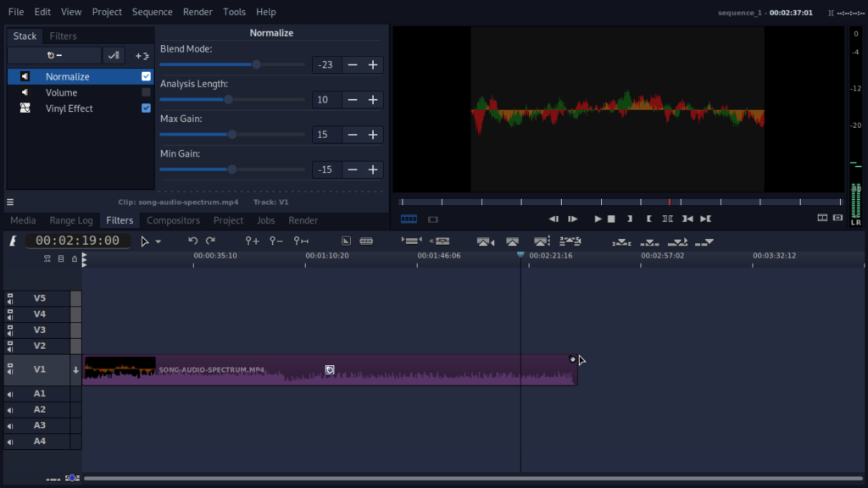Open the Render menu in menu bar
Image resolution: width=868 pixels, height=488 pixels.
198,12
